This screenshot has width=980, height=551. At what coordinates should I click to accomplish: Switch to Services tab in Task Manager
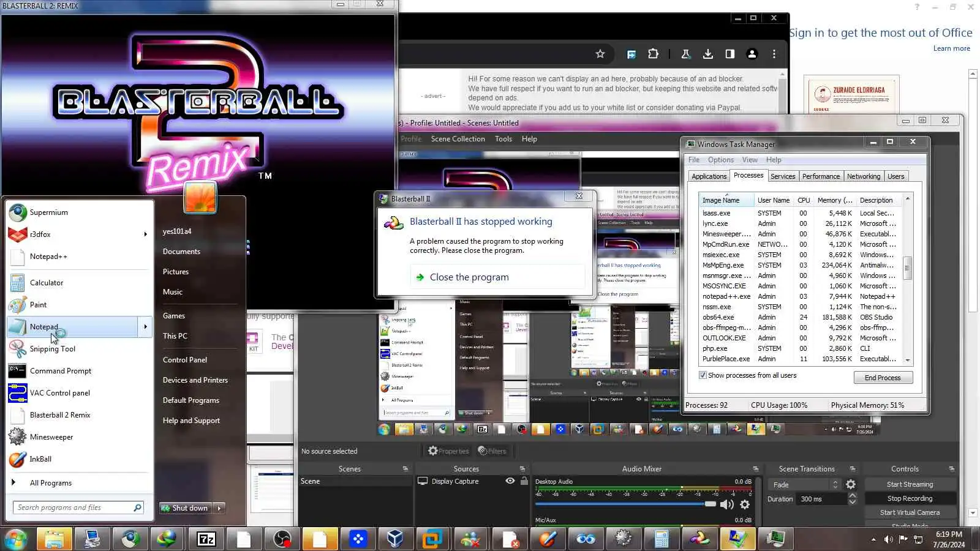[783, 176]
